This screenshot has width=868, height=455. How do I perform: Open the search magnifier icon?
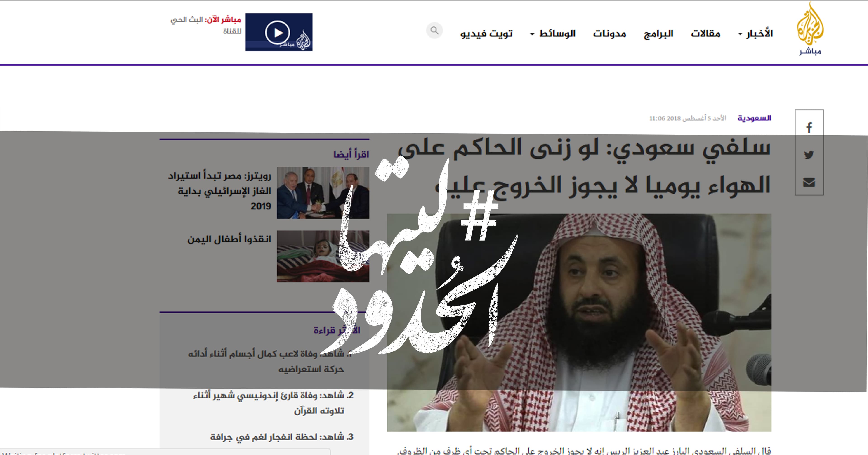tap(435, 31)
